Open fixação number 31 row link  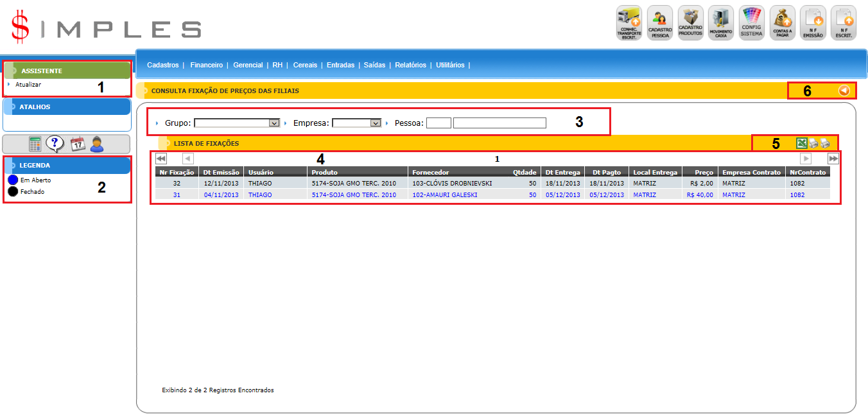coord(177,195)
